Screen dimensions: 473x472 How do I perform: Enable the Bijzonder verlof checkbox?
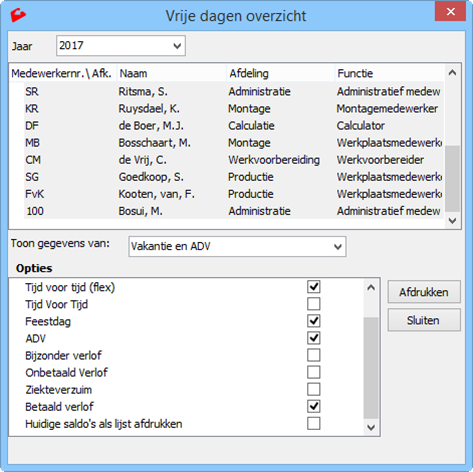coord(314,355)
